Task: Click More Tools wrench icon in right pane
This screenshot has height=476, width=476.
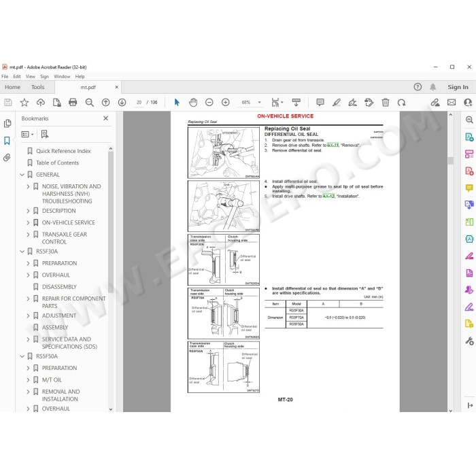Action: (469, 341)
